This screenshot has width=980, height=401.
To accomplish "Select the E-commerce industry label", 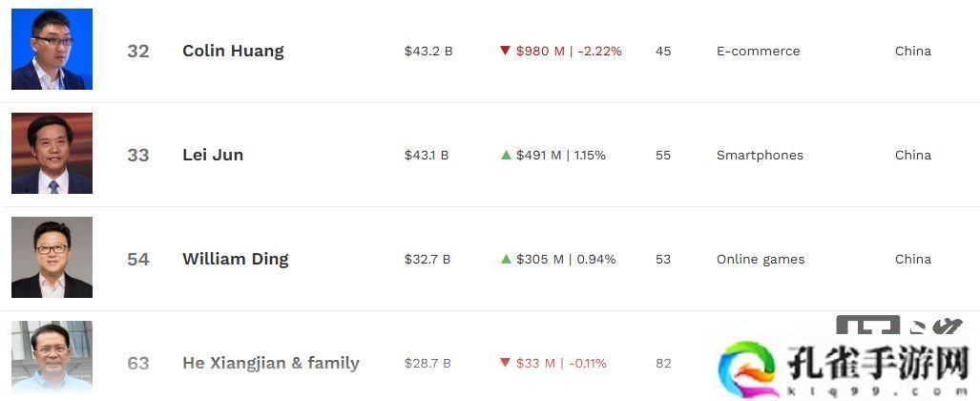I will point(758,52).
